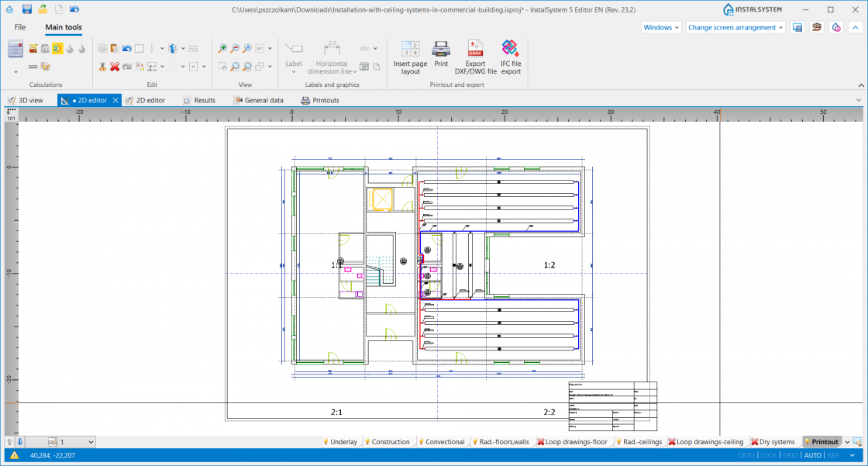Open the Calculations calculator icon
868x466 pixels.
coord(15,49)
